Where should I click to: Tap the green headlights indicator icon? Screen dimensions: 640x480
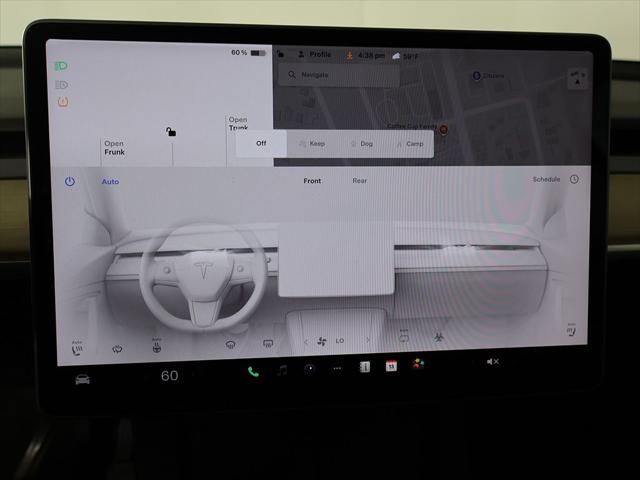pyautogui.click(x=61, y=66)
